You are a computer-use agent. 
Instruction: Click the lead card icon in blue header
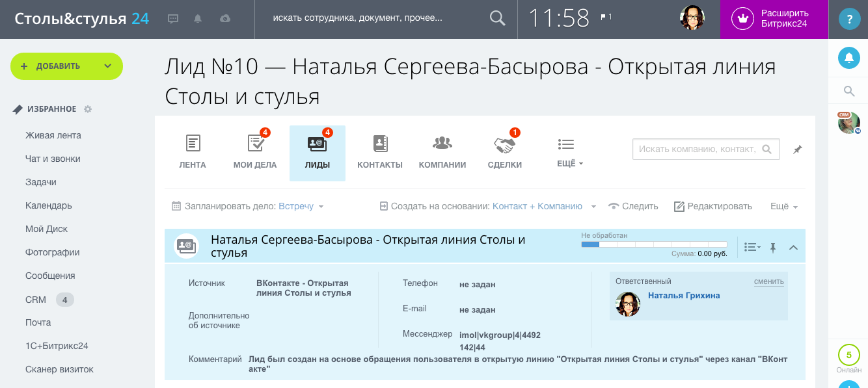point(186,245)
